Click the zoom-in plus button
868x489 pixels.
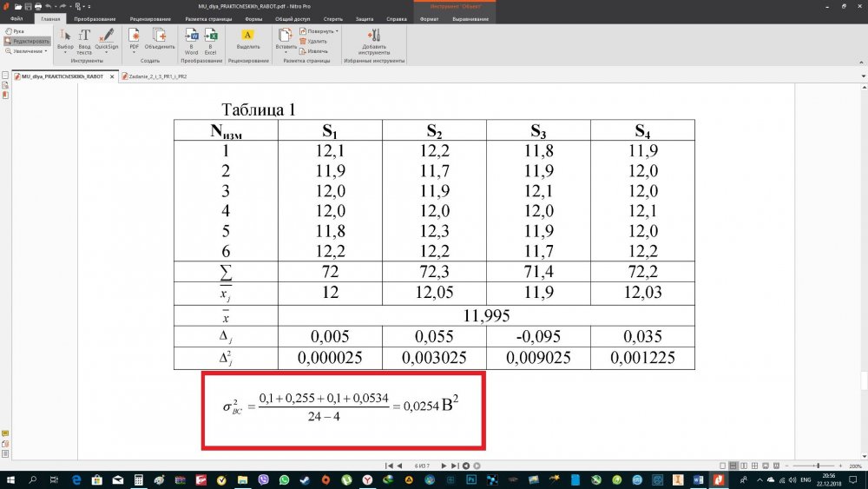[840, 466]
